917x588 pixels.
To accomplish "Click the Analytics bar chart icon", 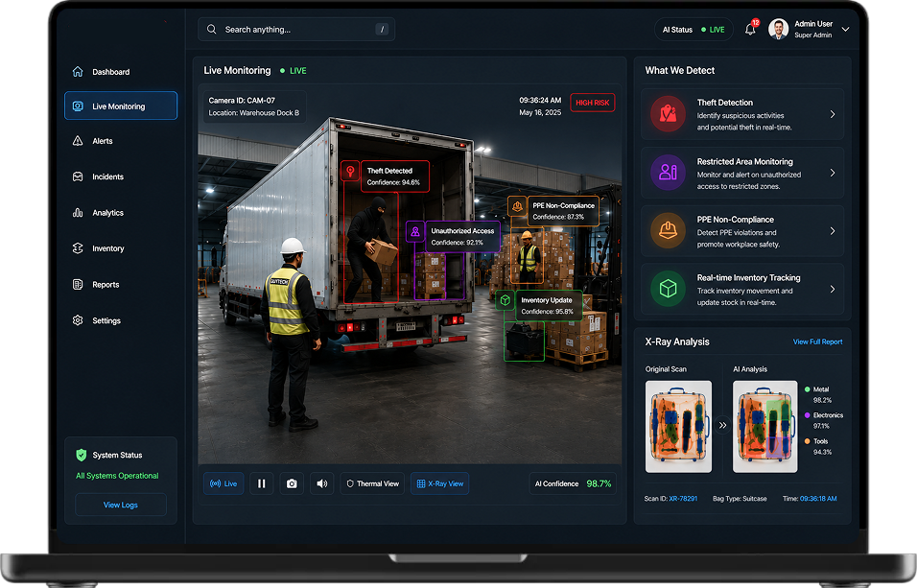I will point(78,212).
